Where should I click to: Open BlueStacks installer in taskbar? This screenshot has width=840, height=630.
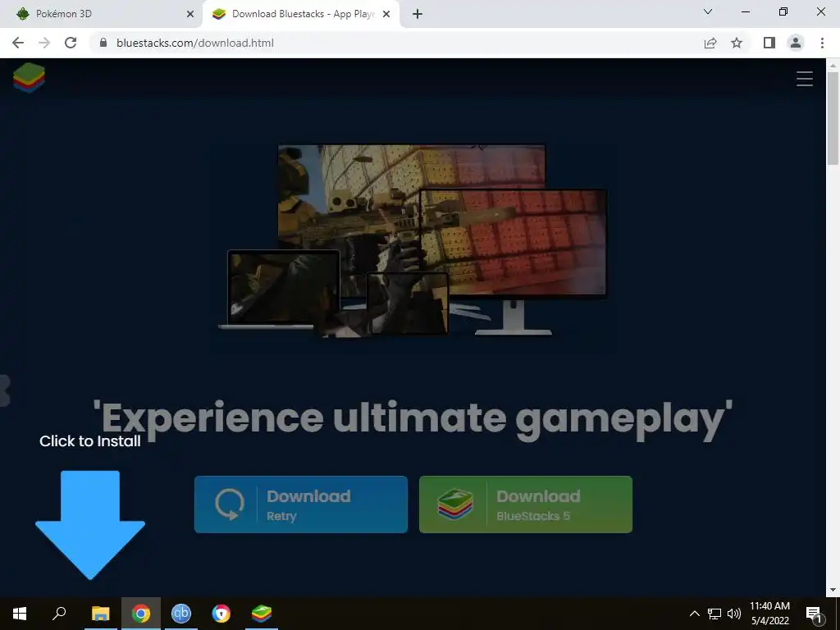262,614
